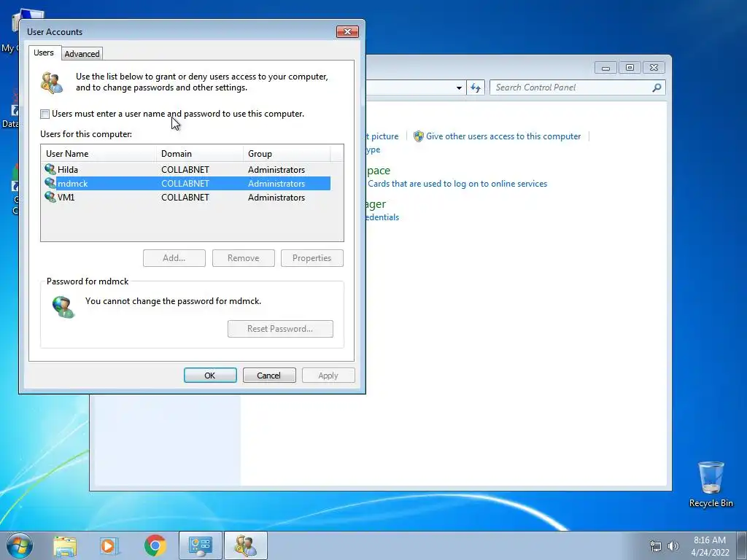Maximize the Control Panel window
This screenshot has height=560, width=747.
(x=630, y=68)
